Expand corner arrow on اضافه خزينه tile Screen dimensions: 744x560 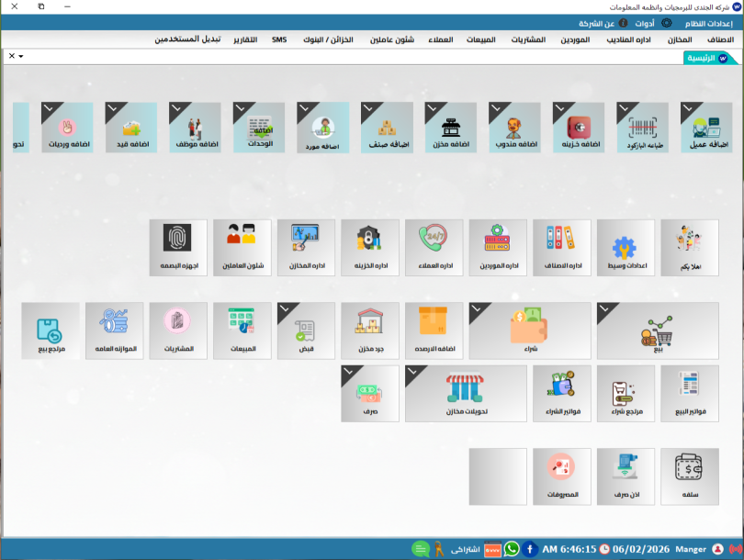point(559,108)
